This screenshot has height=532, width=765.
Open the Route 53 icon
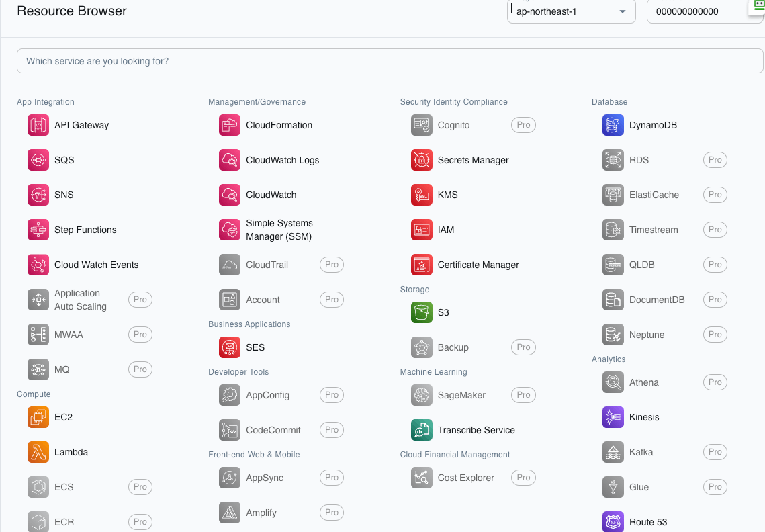pyautogui.click(x=613, y=521)
